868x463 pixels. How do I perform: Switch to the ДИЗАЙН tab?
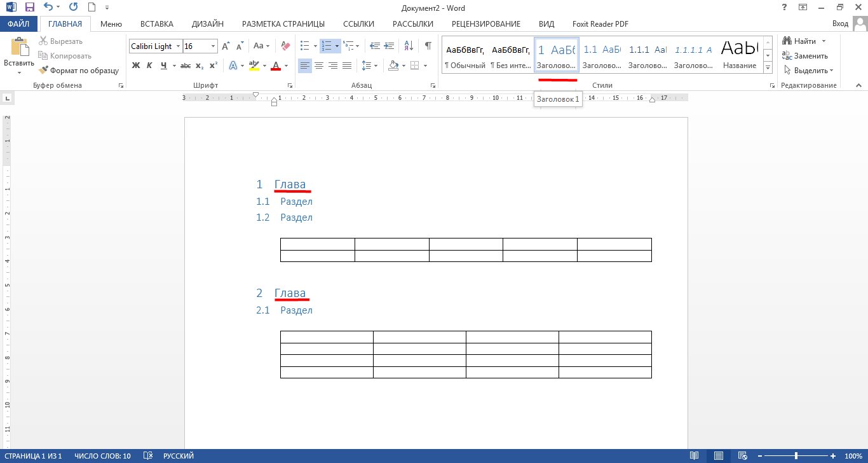[x=208, y=24]
